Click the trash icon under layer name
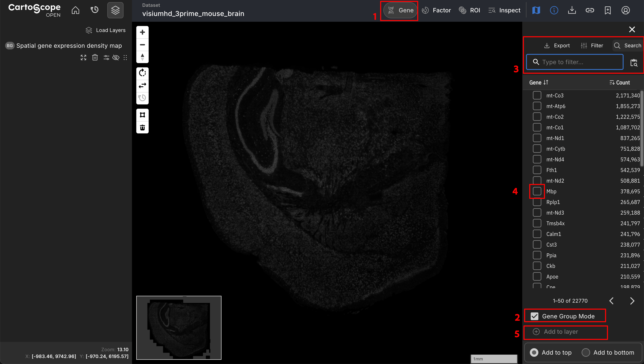644x364 pixels. point(95,58)
